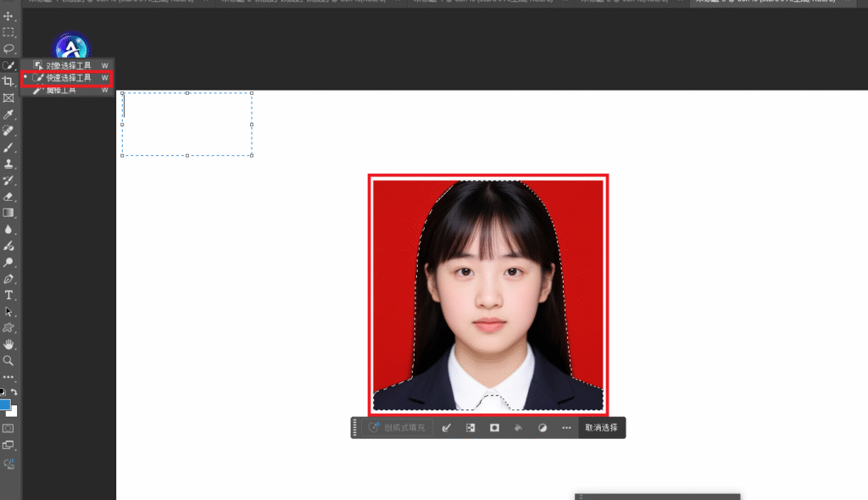Open more options via the ellipsis in task bar
The height and width of the screenshot is (500, 868).
566,428
